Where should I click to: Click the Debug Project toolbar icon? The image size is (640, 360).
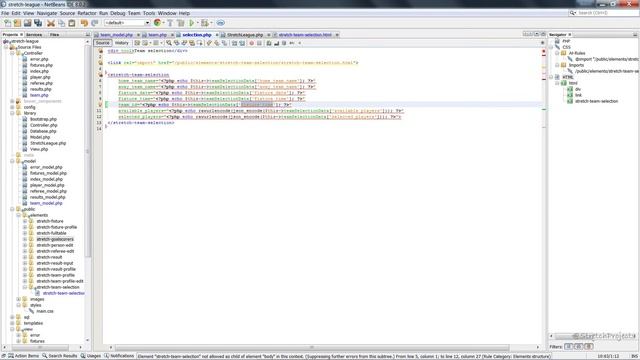click(x=204, y=23)
